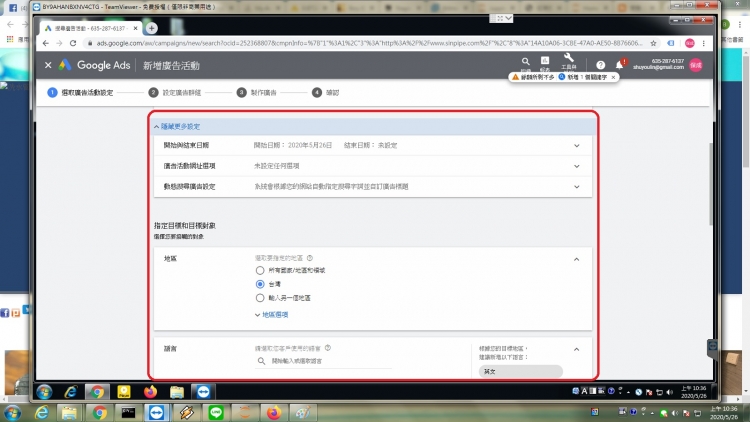Close the new campaign editor with the X
This screenshot has width=750, height=422.
point(48,65)
